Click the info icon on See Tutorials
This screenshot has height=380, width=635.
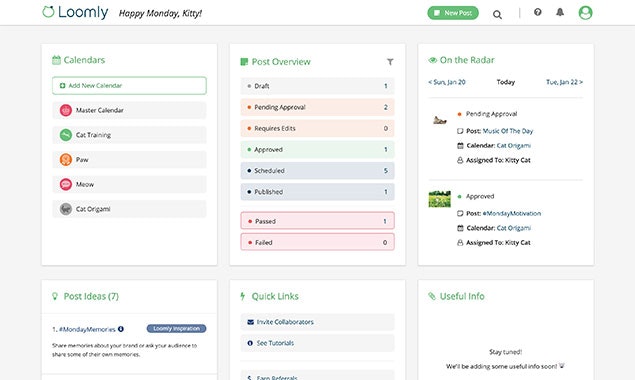pos(250,343)
